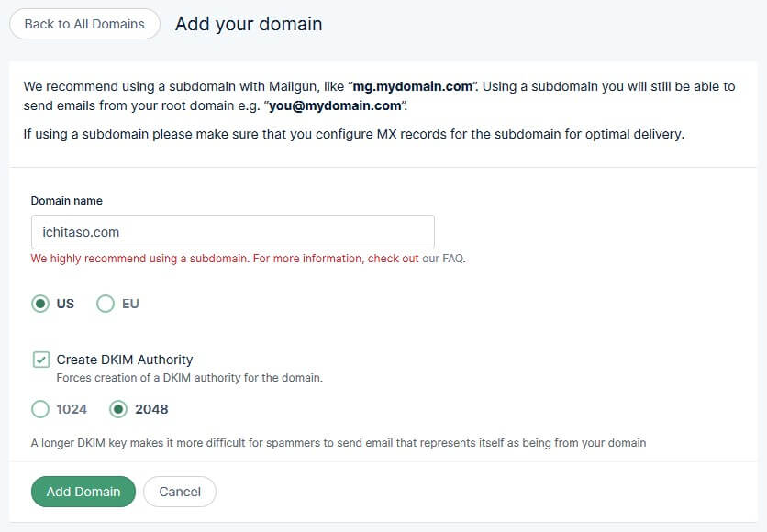Click the Domain name input field

coord(232,232)
